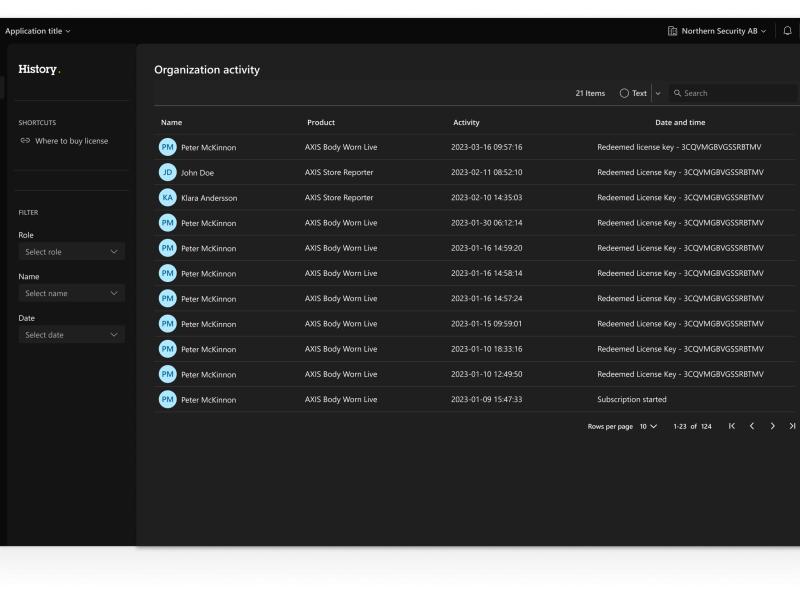This screenshot has height=600, width=800.
Task: Click PM avatar in 2023-01-16 14:58:14 row
Action: point(167,273)
